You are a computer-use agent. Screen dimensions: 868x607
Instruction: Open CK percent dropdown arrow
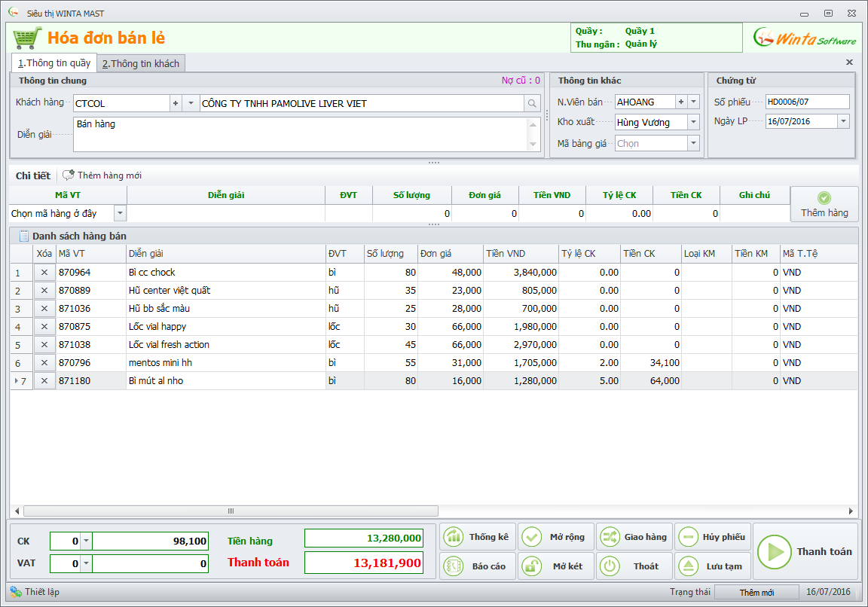87,541
